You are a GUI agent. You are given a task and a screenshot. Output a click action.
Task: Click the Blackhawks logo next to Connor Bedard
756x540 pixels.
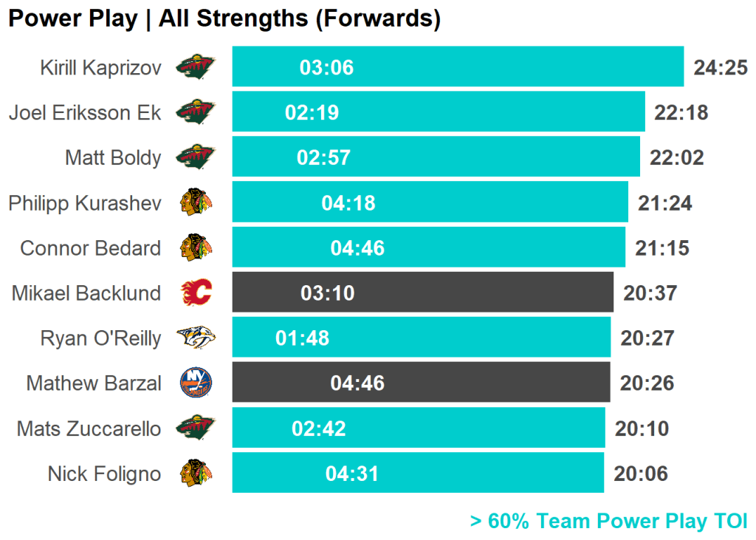(x=196, y=247)
